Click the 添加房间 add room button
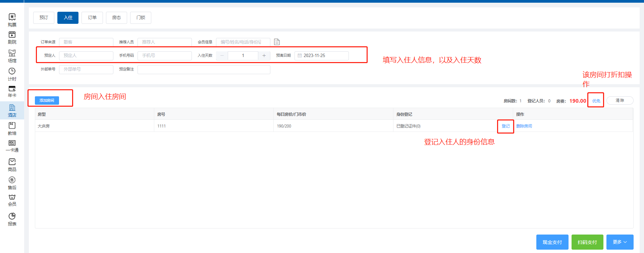Viewport: 644px width, 253px height. (x=47, y=100)
